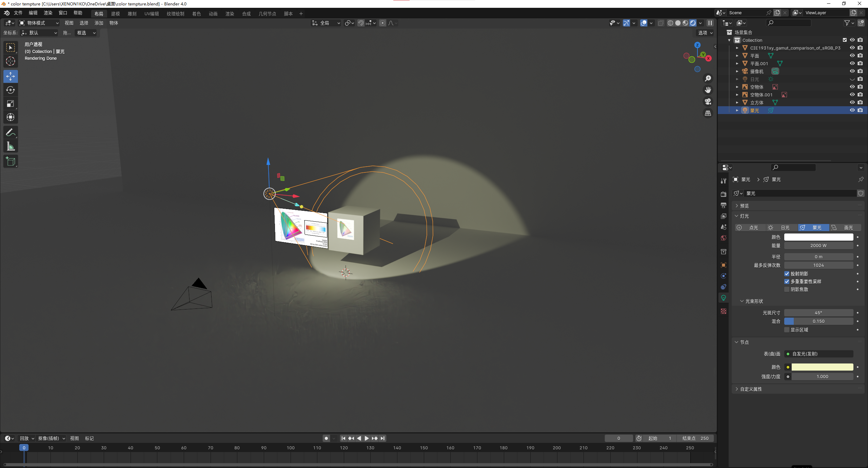Switch to the 着色 Shading workspace tab
868x468 pixels.
click(x=196, y=14)
